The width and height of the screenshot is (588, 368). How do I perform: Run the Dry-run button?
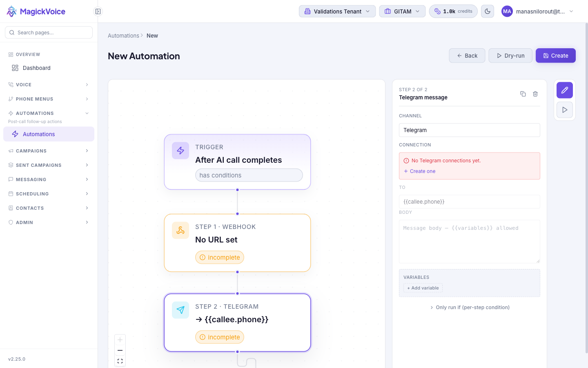coord(510,56)
